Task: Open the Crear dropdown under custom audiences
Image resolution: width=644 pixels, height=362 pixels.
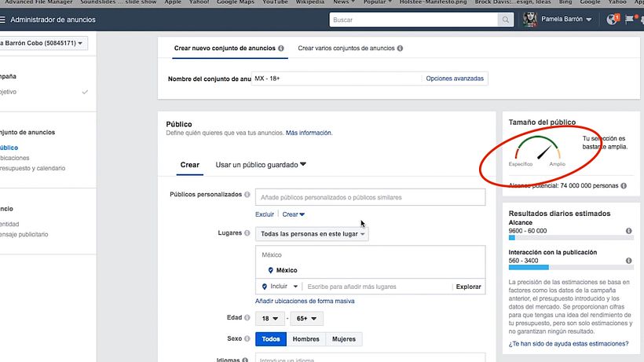Action: point(293,214)
